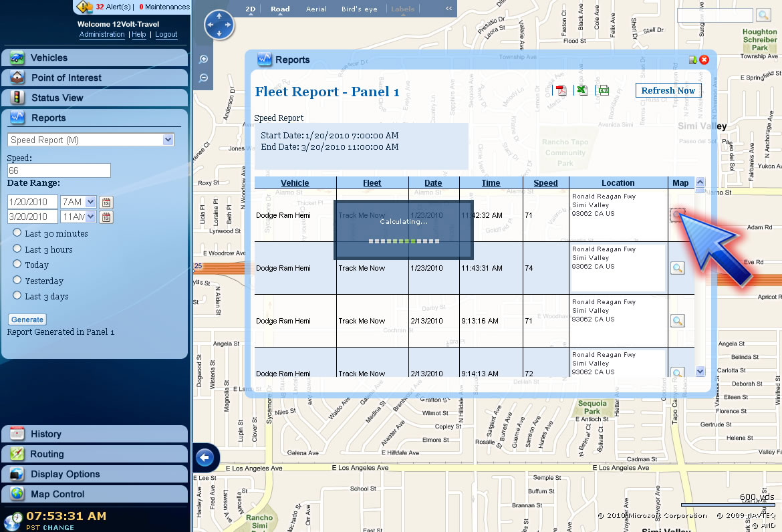Screen dimensions: 782x532
Task: Select Yesterday date range
Action: pyautogui.click(x=17, y=280)
